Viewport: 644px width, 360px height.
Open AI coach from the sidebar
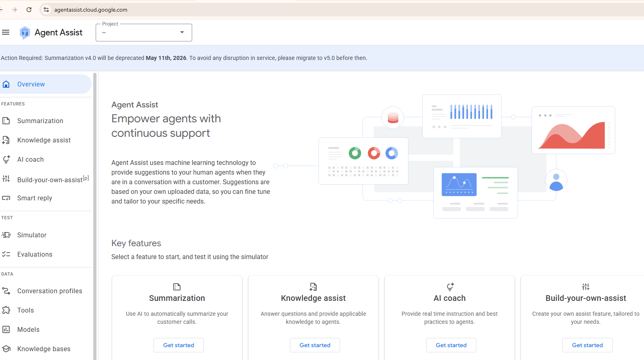click(x=45, y=159)
